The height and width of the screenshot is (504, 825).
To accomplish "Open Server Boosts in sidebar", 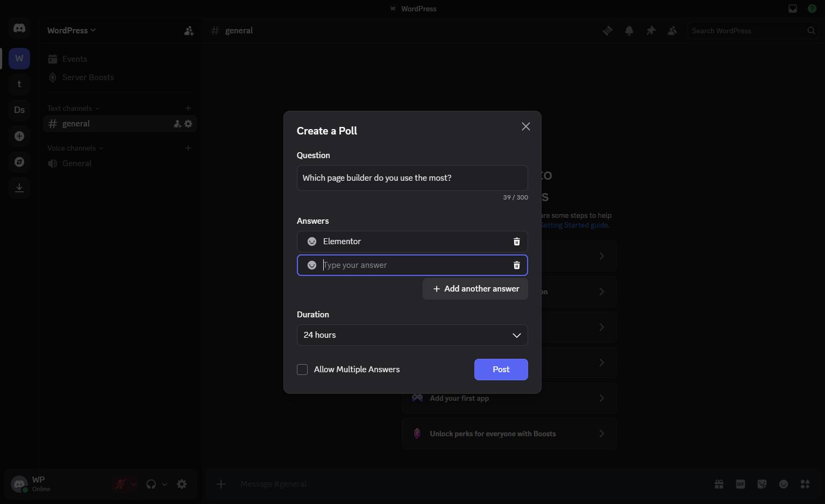I will tap(119, 77).
